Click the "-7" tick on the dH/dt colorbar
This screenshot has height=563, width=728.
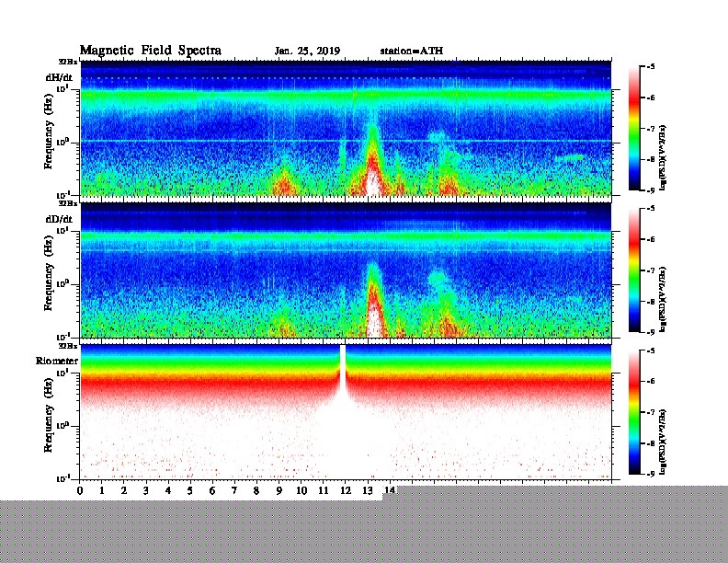point(651,129)
